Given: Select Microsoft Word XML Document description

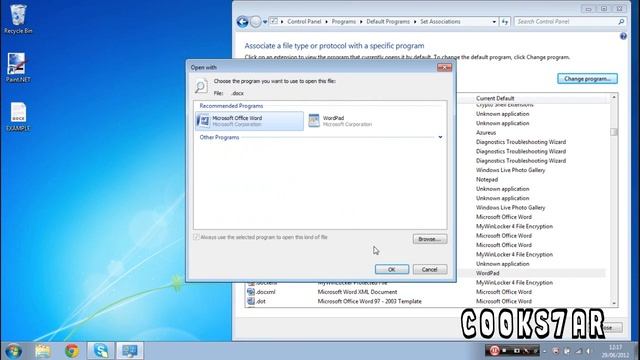Looking at the screenshot, I should (357, 292).
